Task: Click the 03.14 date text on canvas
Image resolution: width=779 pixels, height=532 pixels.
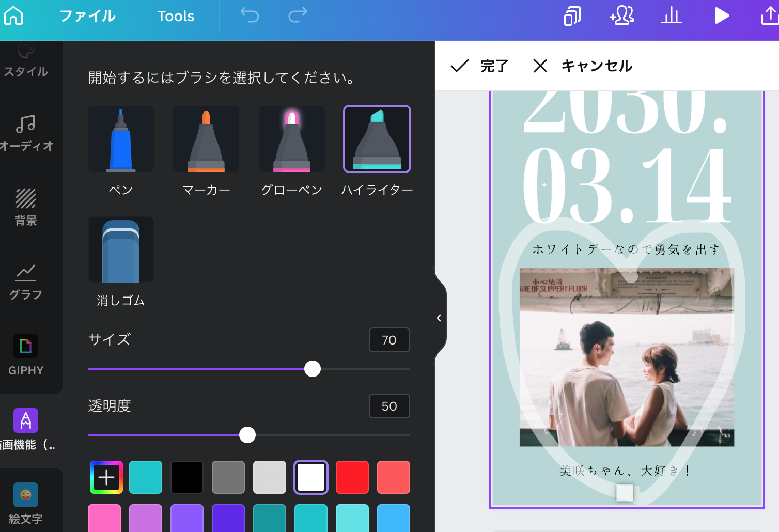Action: (627, 185)
